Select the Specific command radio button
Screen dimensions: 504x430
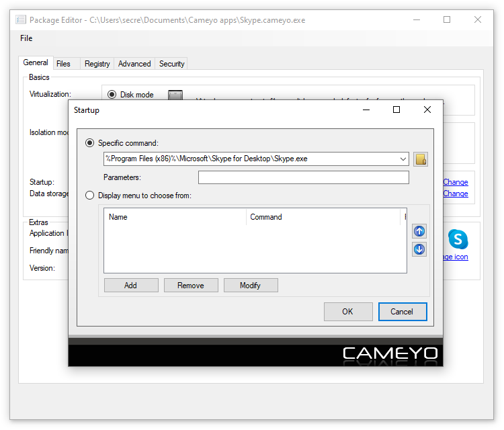pyautogui.click(x=89, y=143)
